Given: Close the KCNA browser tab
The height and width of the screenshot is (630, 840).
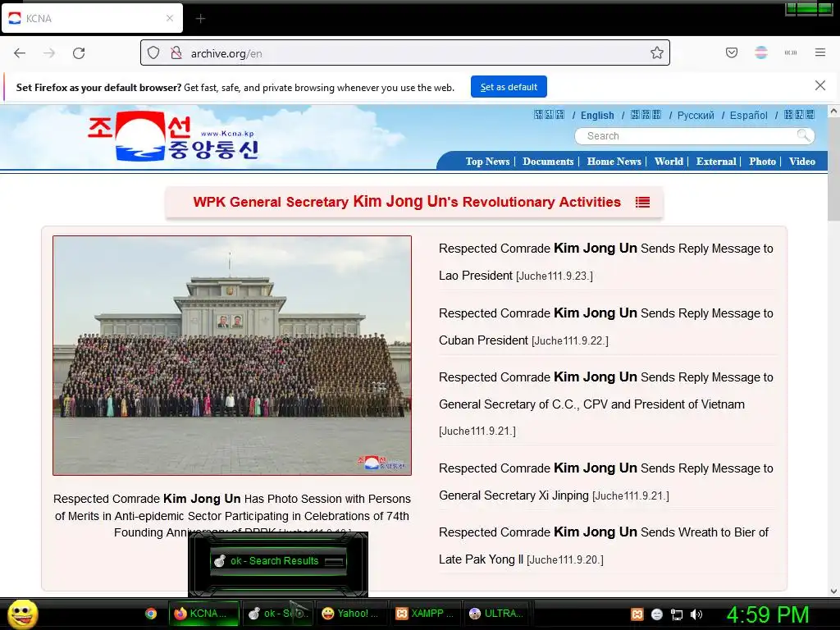Looking at the screenshot, I should 170,18.
